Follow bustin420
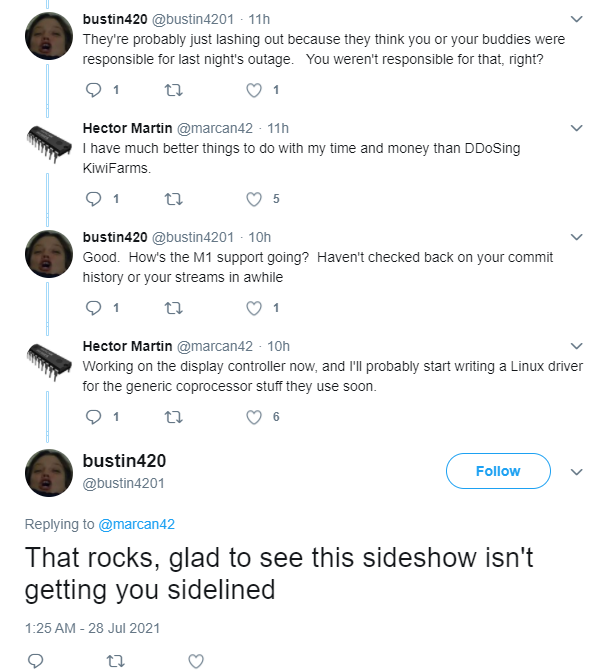The width and height of the screenshot is (613, 671). coord(498,471)
